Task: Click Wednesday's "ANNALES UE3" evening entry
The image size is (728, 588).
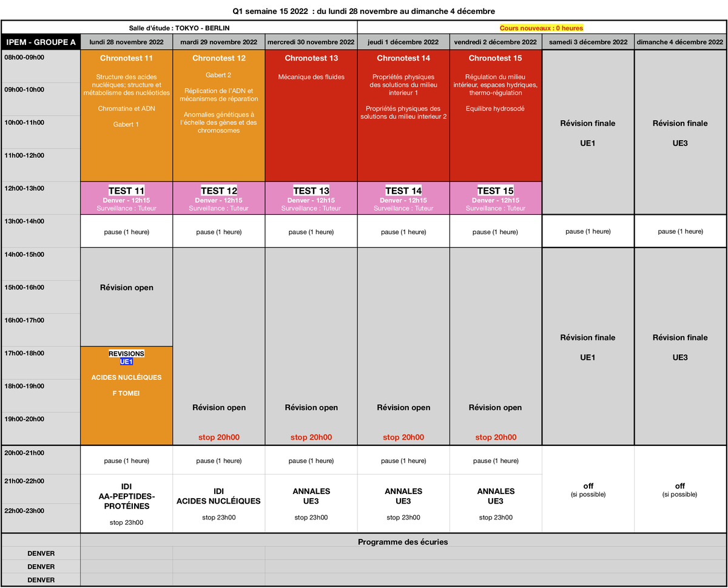Action: coord(311,496)
